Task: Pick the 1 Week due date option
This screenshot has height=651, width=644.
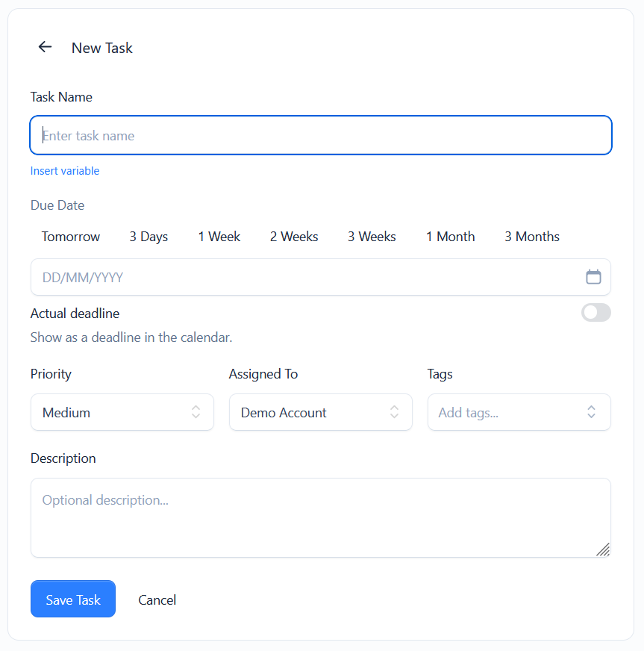Action: point(219,236)
